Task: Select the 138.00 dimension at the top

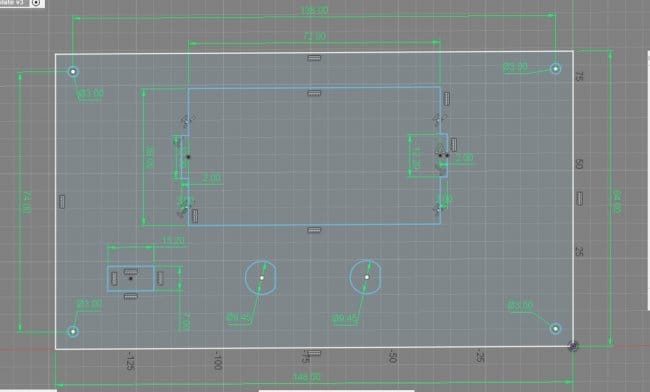Action: pos(314,10)
